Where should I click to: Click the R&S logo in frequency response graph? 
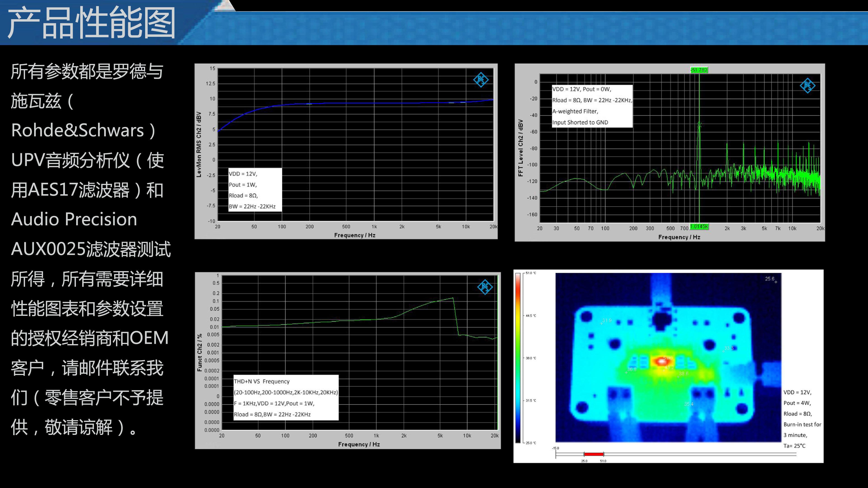(481, 80)
